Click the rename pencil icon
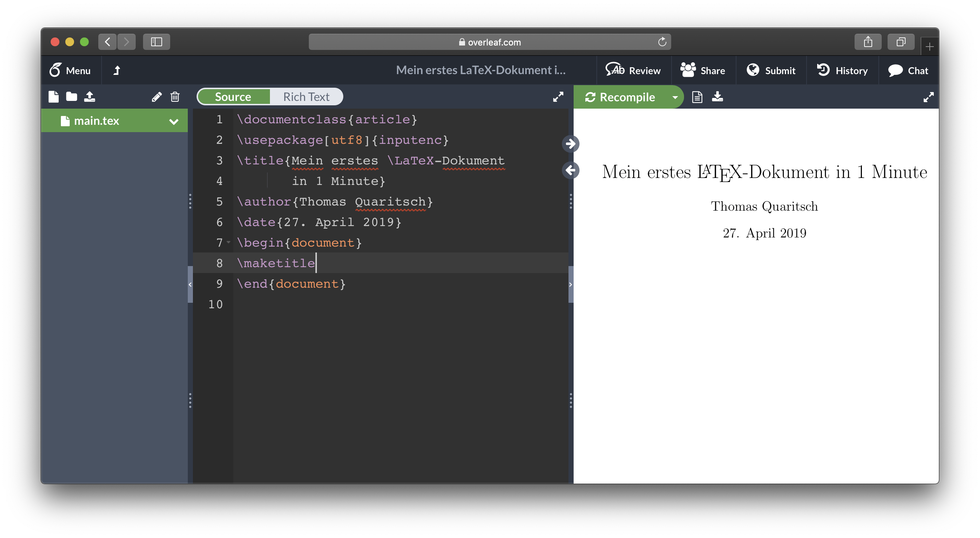 click(x=157, y=97)
